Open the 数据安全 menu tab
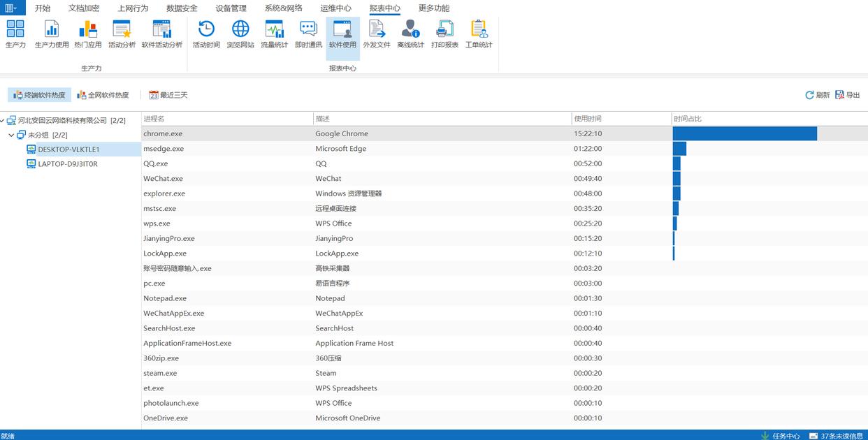868x440 pixels. [182, 8]
